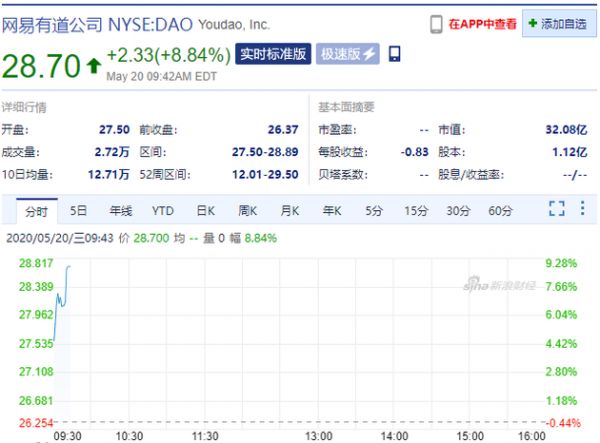Open the YTD chart tab
600x443 pixels.
(162, 210)
